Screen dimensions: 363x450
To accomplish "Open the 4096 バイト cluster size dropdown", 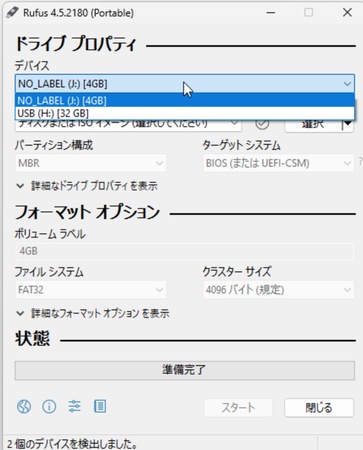I will click(x=278, y=290).
